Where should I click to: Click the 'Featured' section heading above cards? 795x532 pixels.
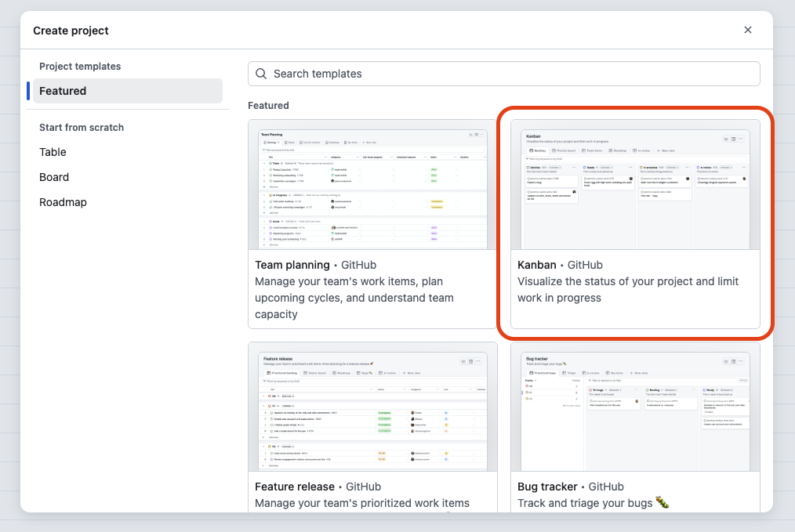click(x=268, y=106)
